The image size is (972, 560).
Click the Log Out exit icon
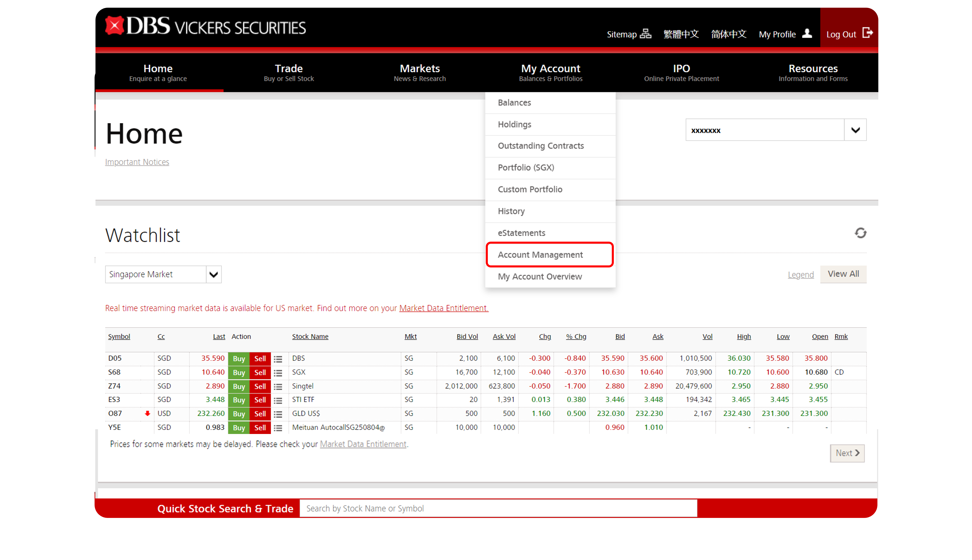(867, 33)
